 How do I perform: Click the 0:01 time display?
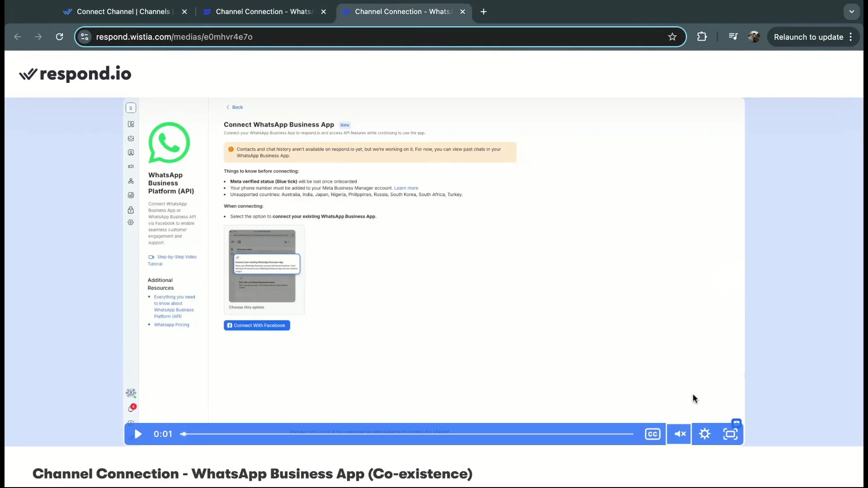163,434
